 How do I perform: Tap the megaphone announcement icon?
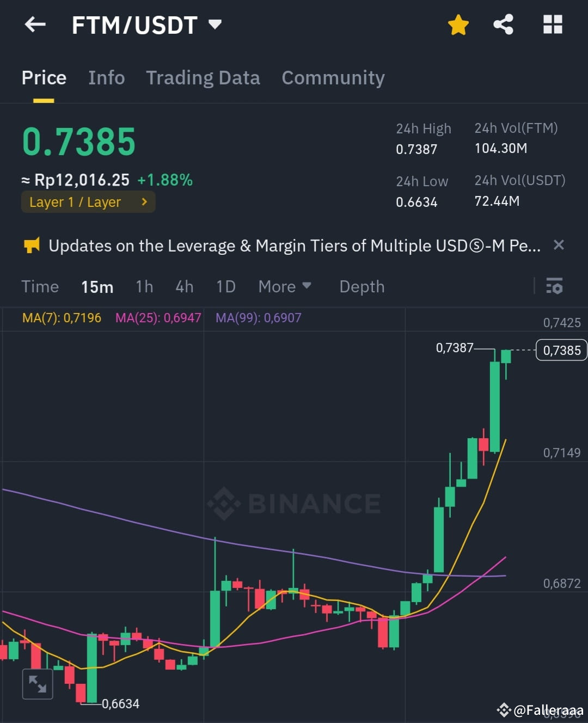pyautogui.click(x=32, y=246)
